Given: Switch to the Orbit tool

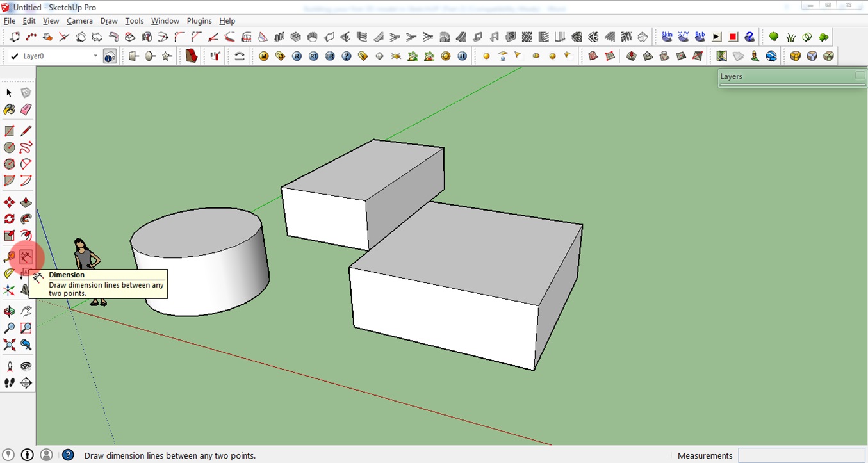Looking at the screenshot, I should tap(8, 311).
